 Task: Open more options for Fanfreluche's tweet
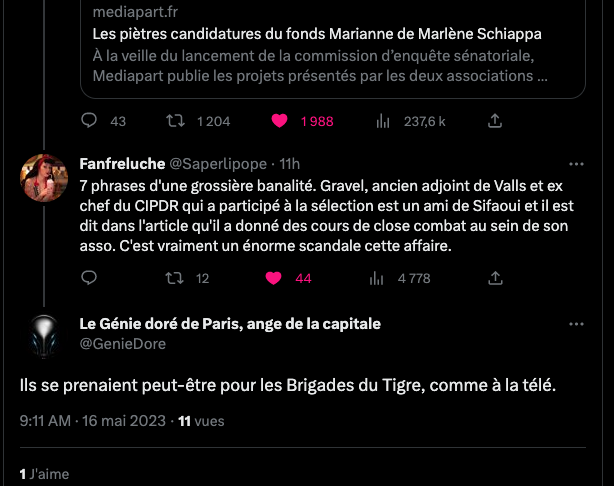[x=576, y=164]
